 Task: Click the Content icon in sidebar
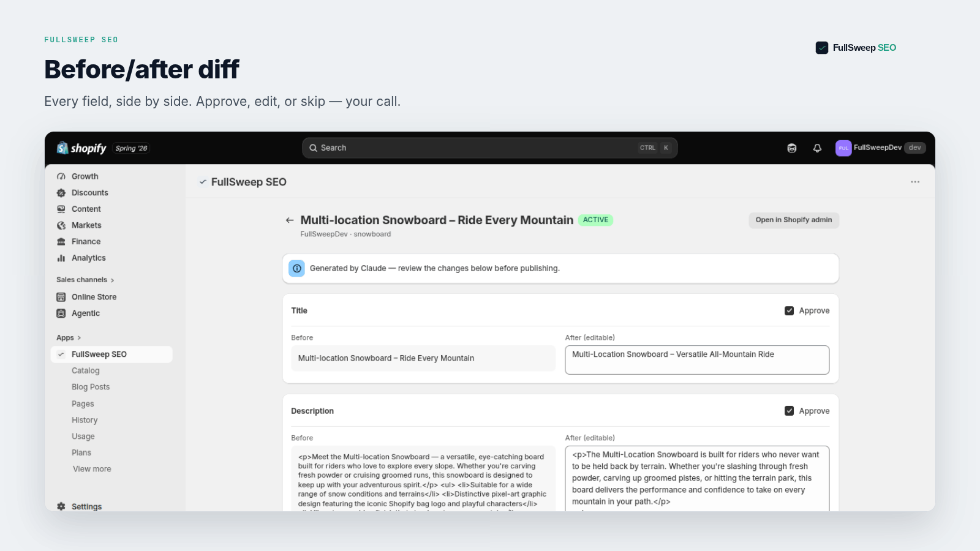61,209
